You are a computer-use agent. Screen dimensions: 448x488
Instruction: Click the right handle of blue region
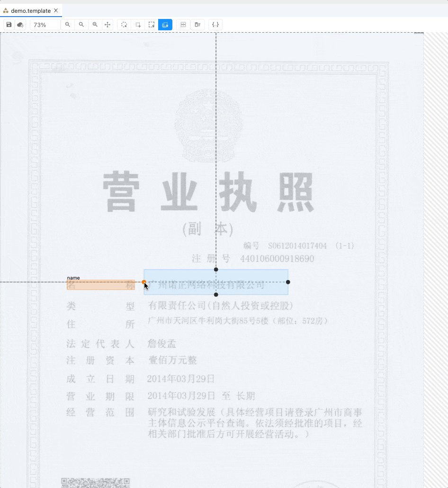click(x=288, y=282)
